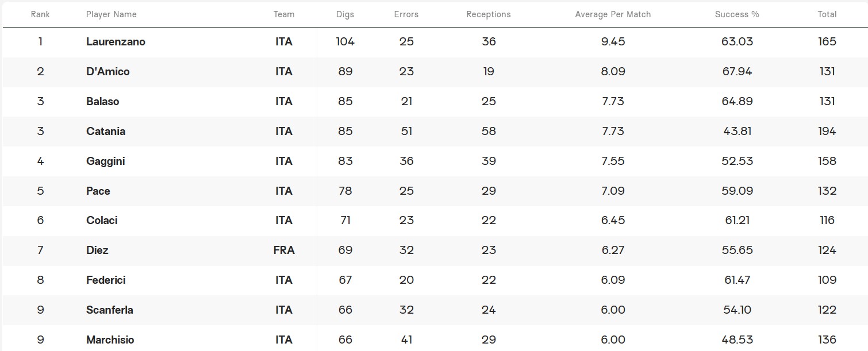This screenshot has height=351, width=868.
Task: Sort by Errors column header
Action: (406, 14)
